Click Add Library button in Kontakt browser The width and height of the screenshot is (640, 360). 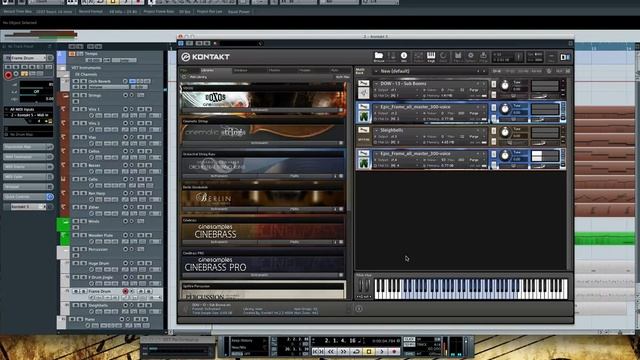click(198, 77)
